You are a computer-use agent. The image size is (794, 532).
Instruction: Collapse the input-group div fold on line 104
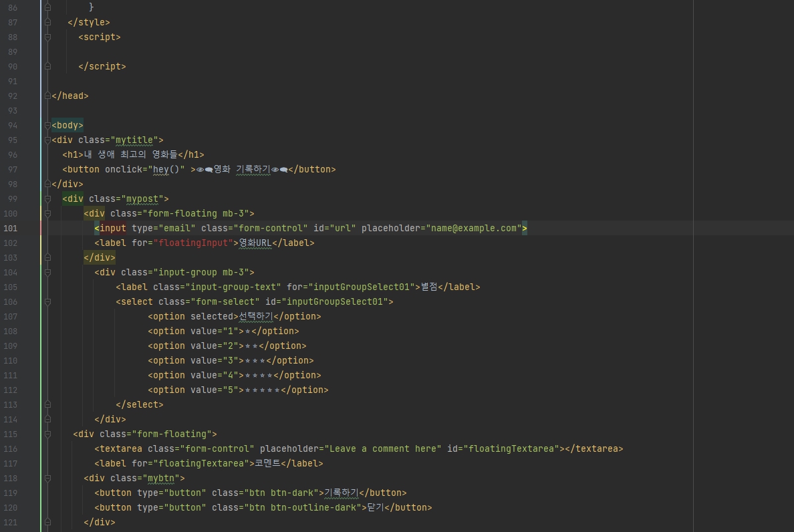click(x=47, y=272)
